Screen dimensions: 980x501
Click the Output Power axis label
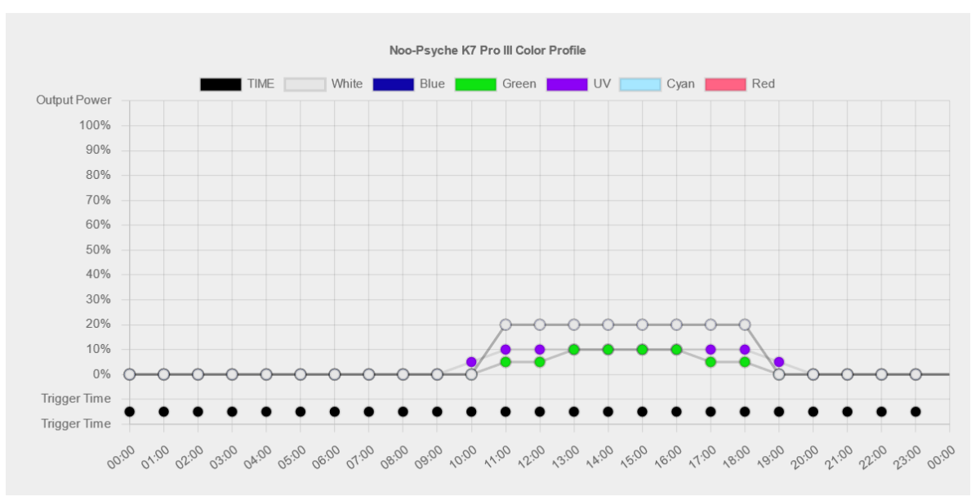(x=73, y=101)
